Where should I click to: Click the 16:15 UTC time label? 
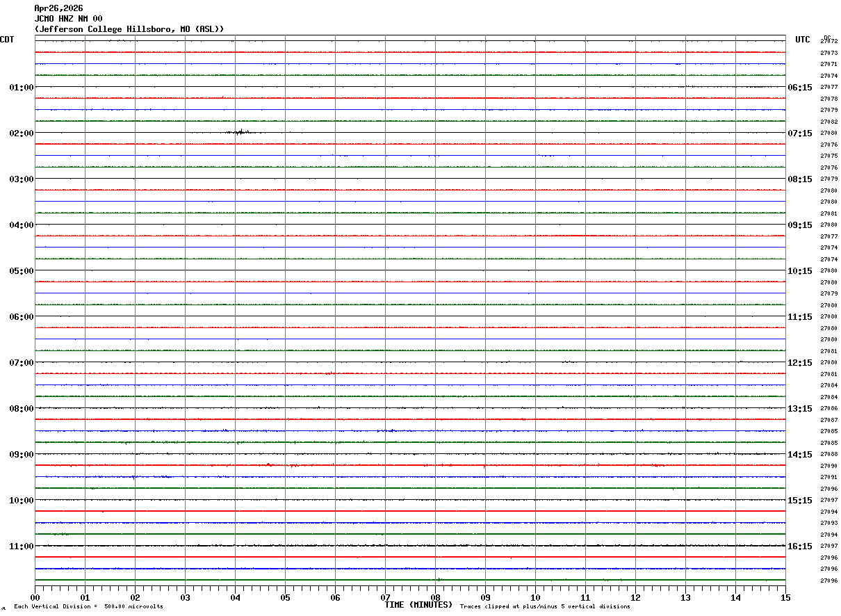tap(800, 546)
